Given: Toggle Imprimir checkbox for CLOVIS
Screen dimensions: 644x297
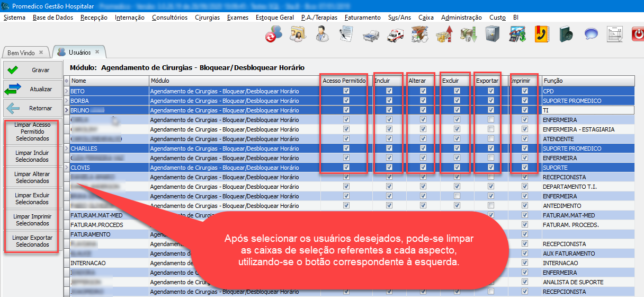Looking at the screenshot, I should click(x=525, y=167).
